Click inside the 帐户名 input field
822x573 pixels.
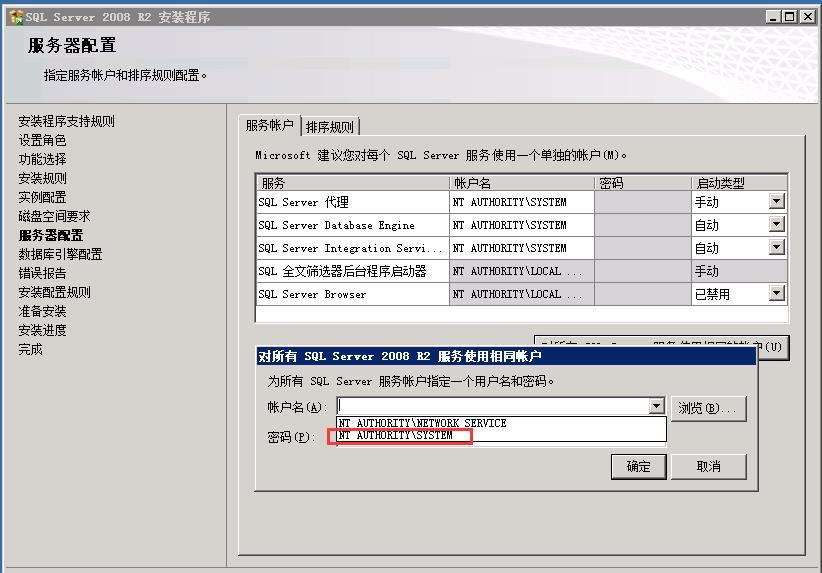493,406
